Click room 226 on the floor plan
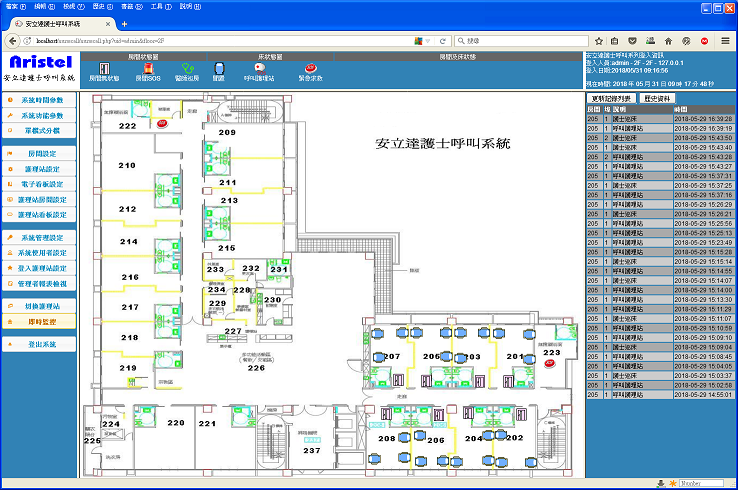This screenshot has height=490, width=738. tap(257, 368)
